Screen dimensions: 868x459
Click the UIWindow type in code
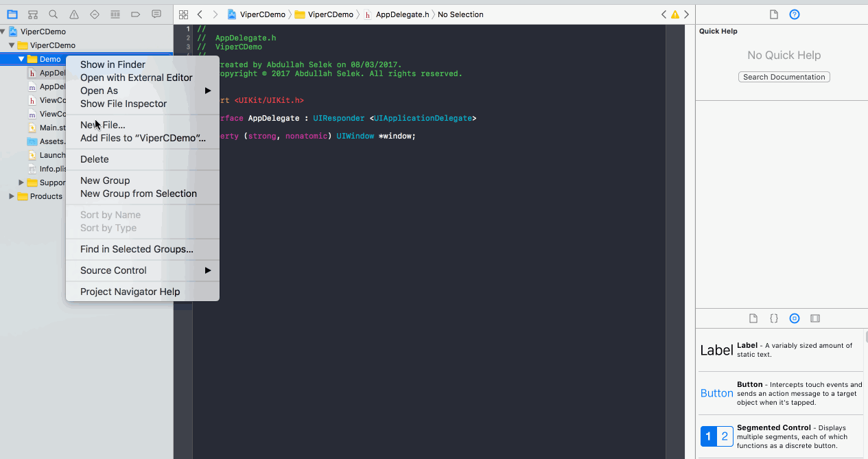pos(355,136)
